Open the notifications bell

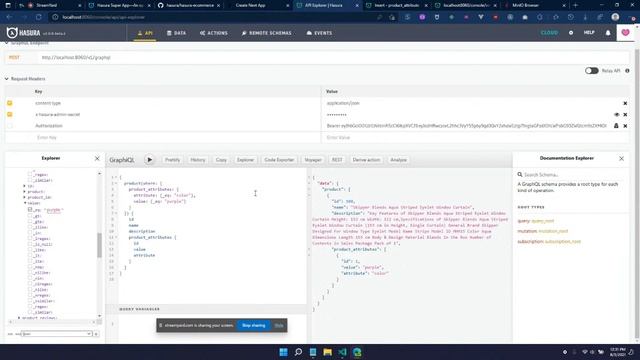[x=608, y=33]
